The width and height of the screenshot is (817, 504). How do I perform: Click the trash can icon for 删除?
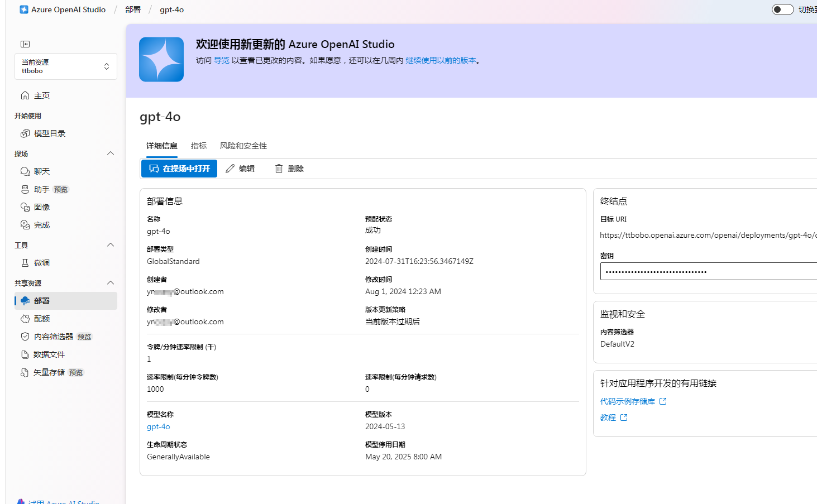pyautogui.click(x=279, y=169)
